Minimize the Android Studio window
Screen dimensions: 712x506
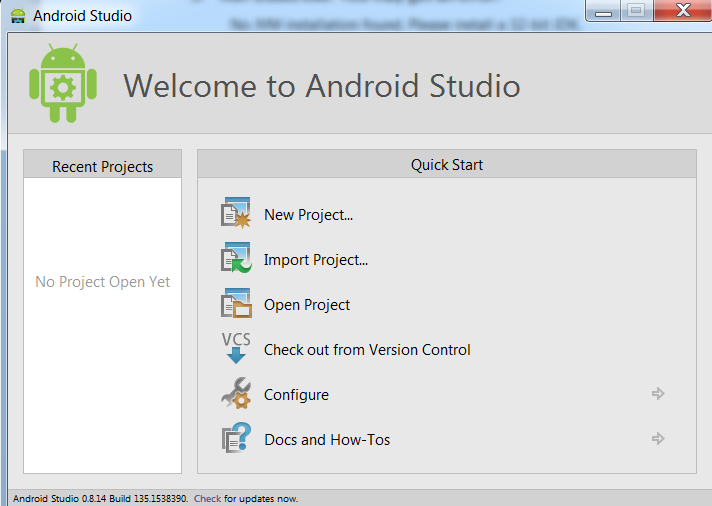[x=603, y=12]
